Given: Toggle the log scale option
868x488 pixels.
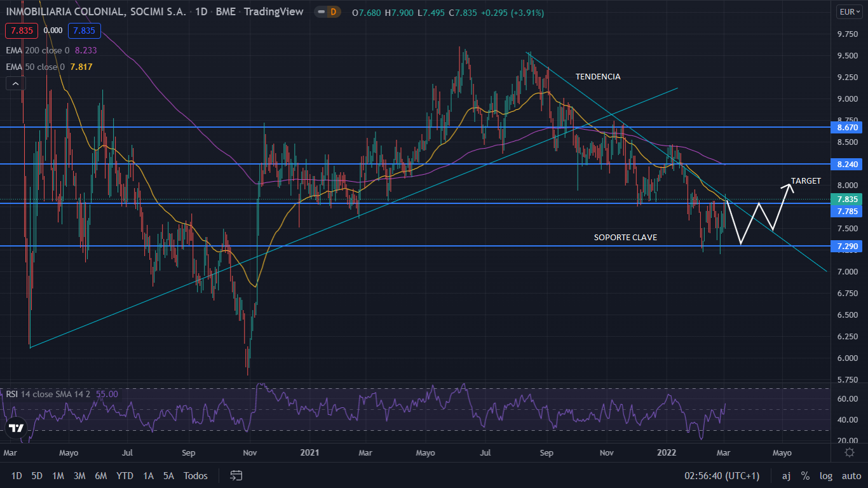Looking at the screenshot, I should 826,475.
